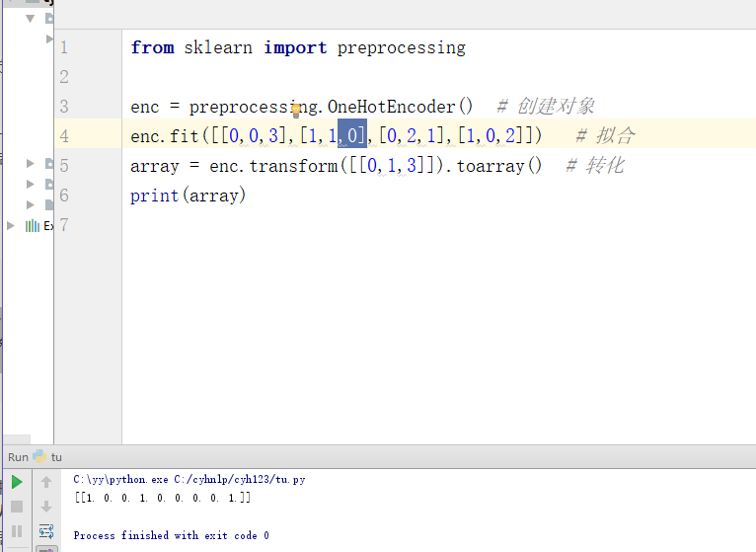Click the python.exe command line in the console
This screenshot has height=552, width=756.
point(189,480)
